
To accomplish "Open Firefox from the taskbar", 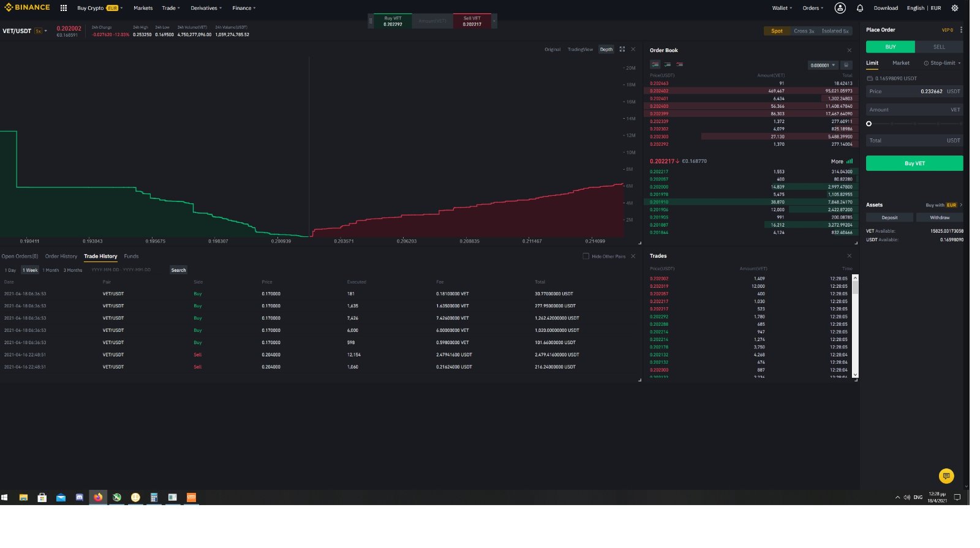I will (98, 497).
